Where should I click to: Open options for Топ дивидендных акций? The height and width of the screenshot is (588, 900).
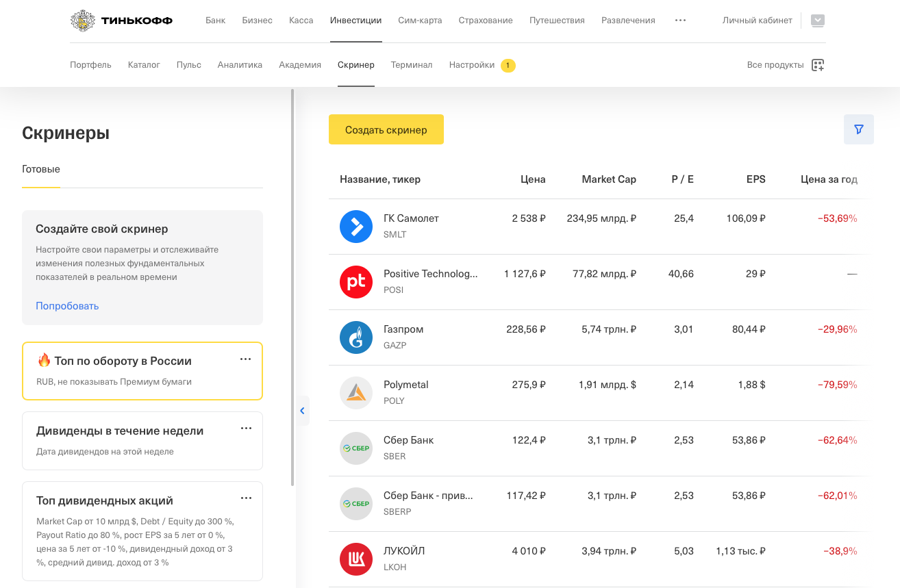(246, 498)
